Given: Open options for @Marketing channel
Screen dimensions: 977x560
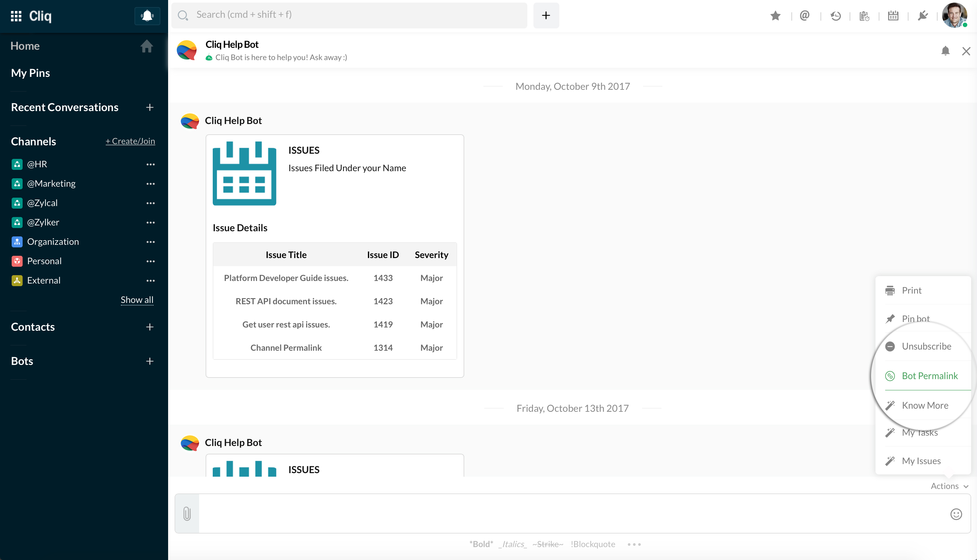Looking at the screenshot, I should [x=151, y=184].
